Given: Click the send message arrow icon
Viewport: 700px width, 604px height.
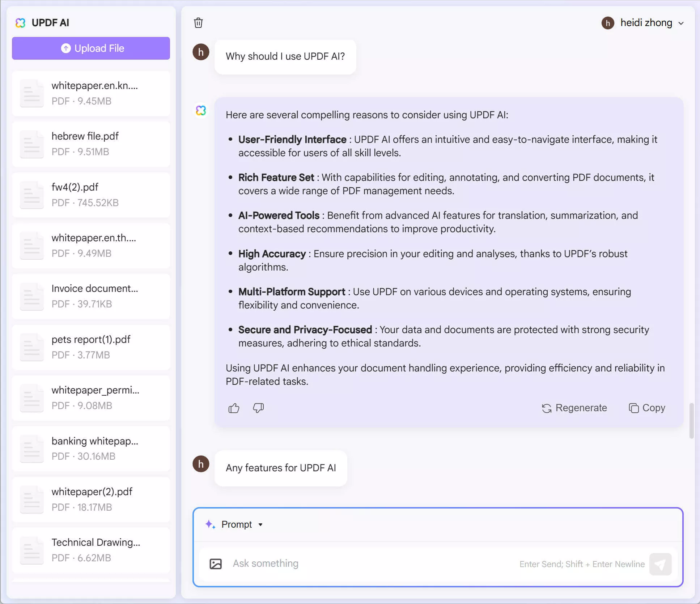Looking at the screenshot, I should click(660, 564).
